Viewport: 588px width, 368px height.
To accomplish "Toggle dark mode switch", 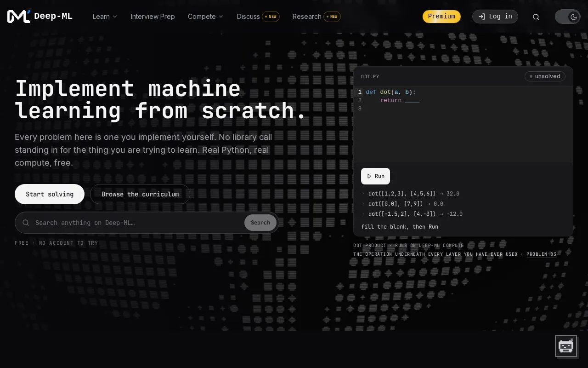I will pos(568,17).
